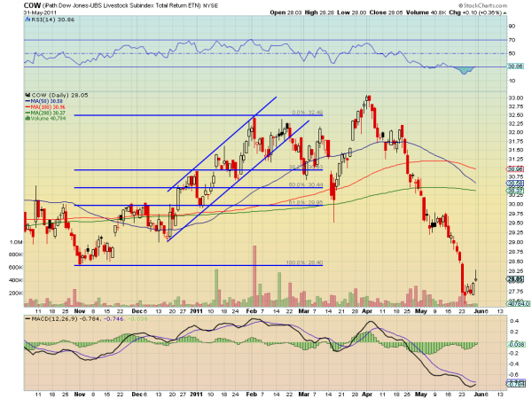
Task: Click the candlestick icon beside COW (Daily)
Action: pyautogui.click(x=27, y=96)
